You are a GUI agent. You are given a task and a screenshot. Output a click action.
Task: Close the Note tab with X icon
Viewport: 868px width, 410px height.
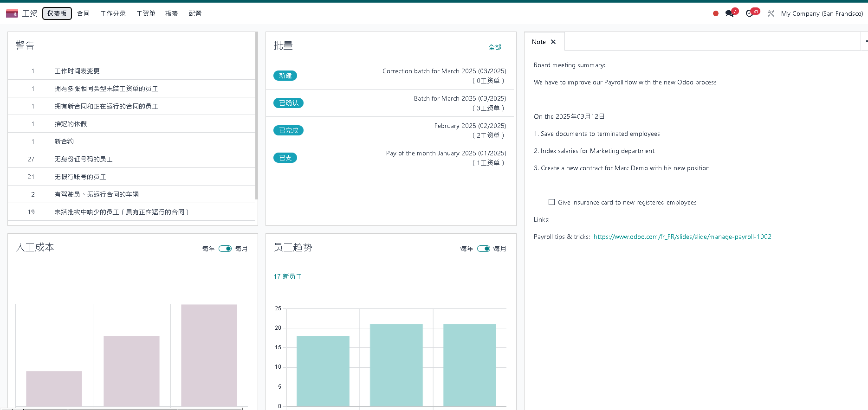(x=553, y=42)
